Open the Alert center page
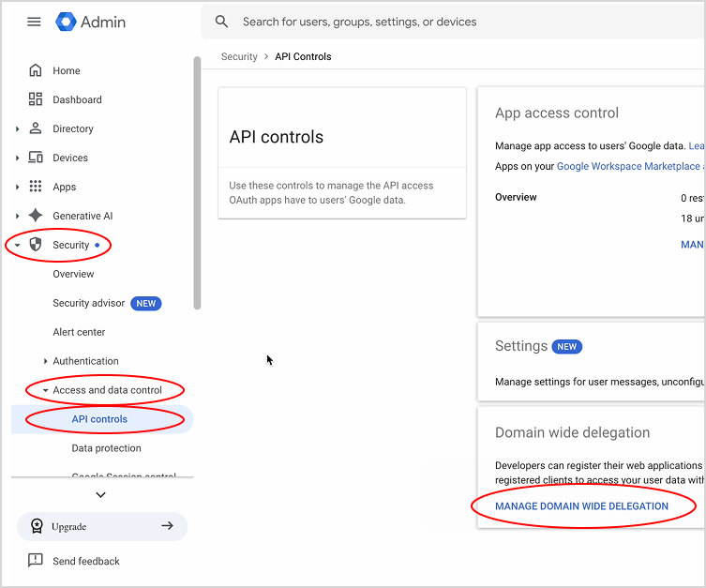706x588 pixels. pyautogui.click(x=79, y=332)
